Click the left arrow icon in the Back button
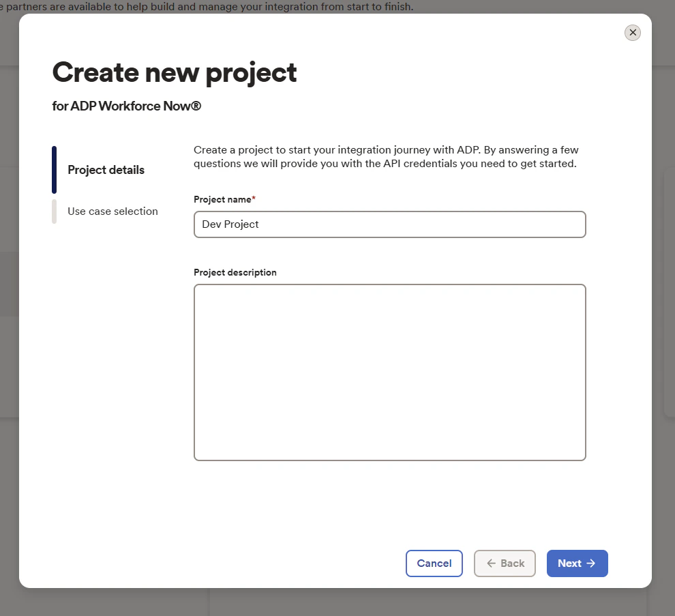 pos(491,563)
